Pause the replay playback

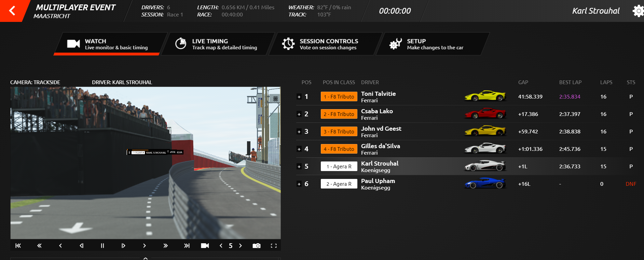click(102, 246)
